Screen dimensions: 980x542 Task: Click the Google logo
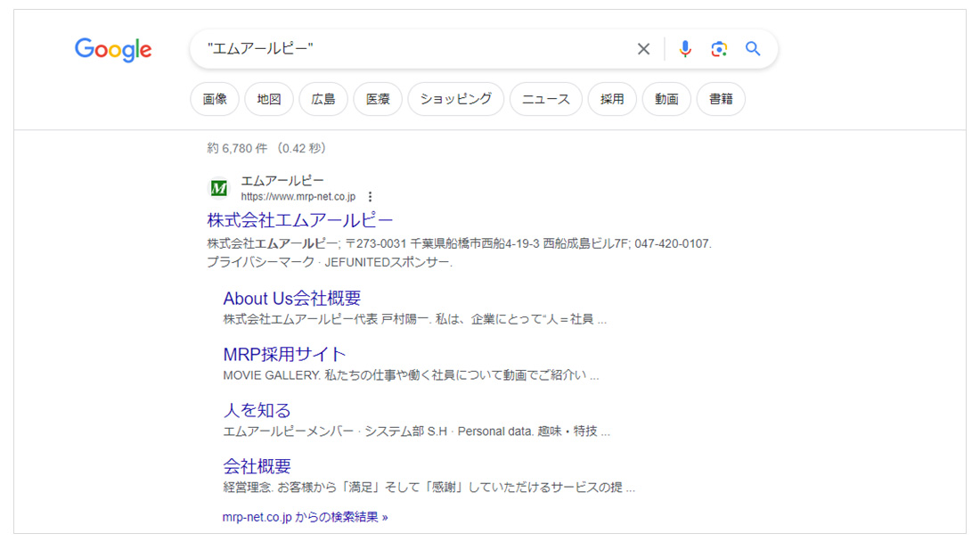coord(113,50)
